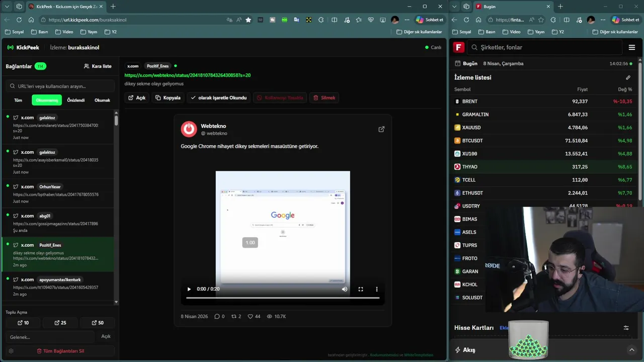Open the Kara liste blacklist
Image resolution: width=644 pixels, height=362 pixels.
coord(98,66)
